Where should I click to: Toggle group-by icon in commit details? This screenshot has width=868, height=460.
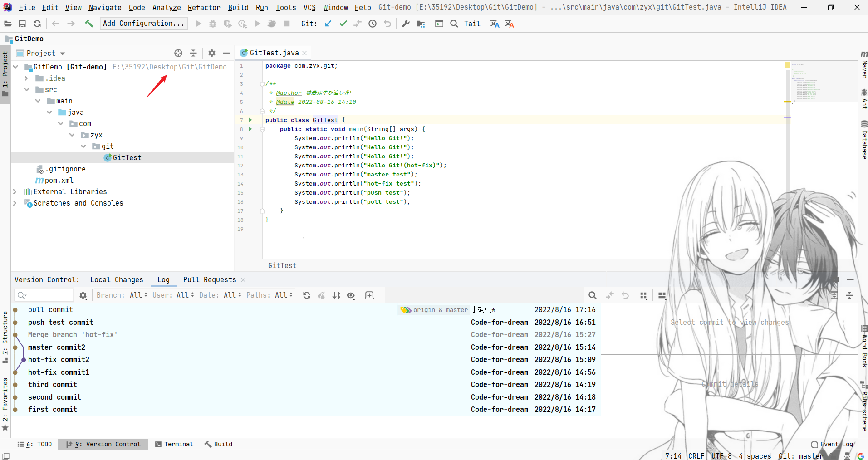[644, 295]
